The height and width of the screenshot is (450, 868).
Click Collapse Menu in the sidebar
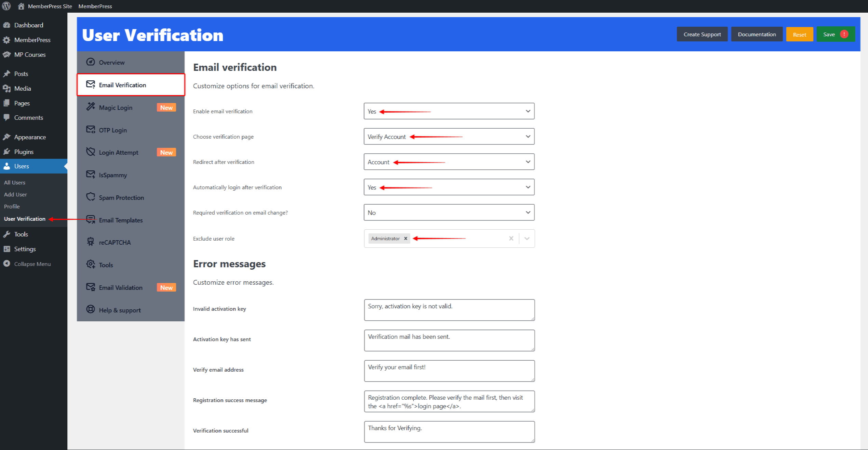click(x=32, y=264)
